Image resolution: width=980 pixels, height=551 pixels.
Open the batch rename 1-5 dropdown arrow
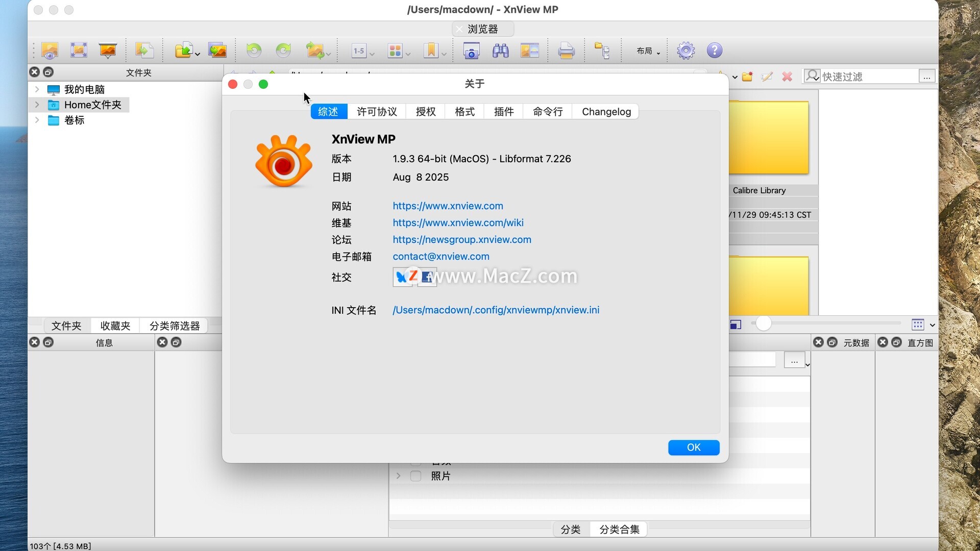point(372,54)
